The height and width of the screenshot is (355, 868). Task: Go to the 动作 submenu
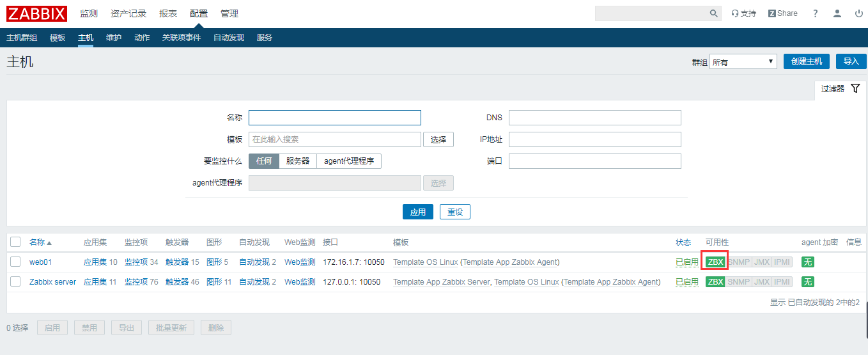point(142,38)
